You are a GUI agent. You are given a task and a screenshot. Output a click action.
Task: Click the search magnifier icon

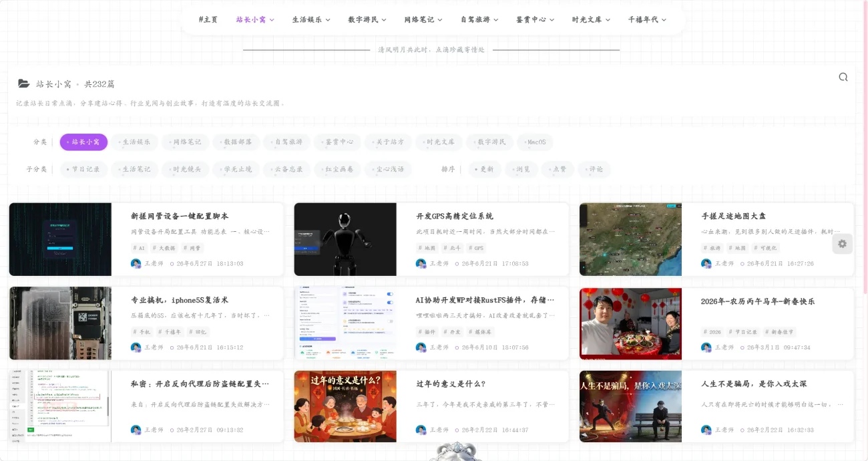click(843, 77)
